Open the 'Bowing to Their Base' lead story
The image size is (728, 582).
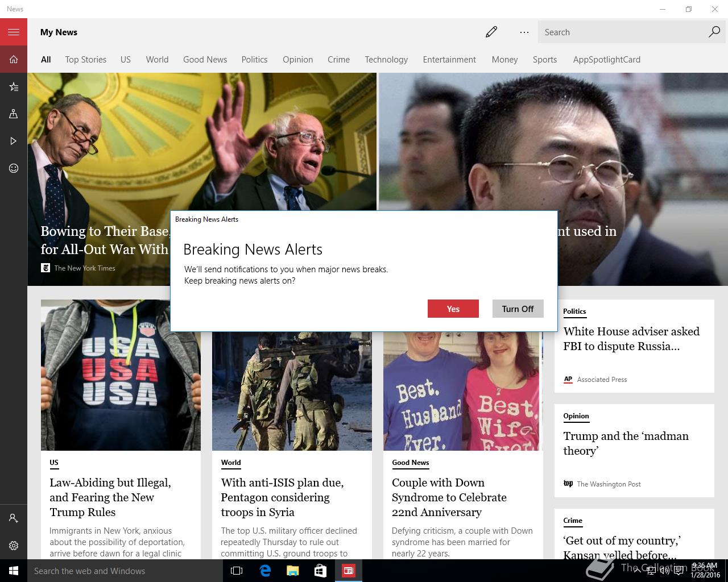[105, 240]
